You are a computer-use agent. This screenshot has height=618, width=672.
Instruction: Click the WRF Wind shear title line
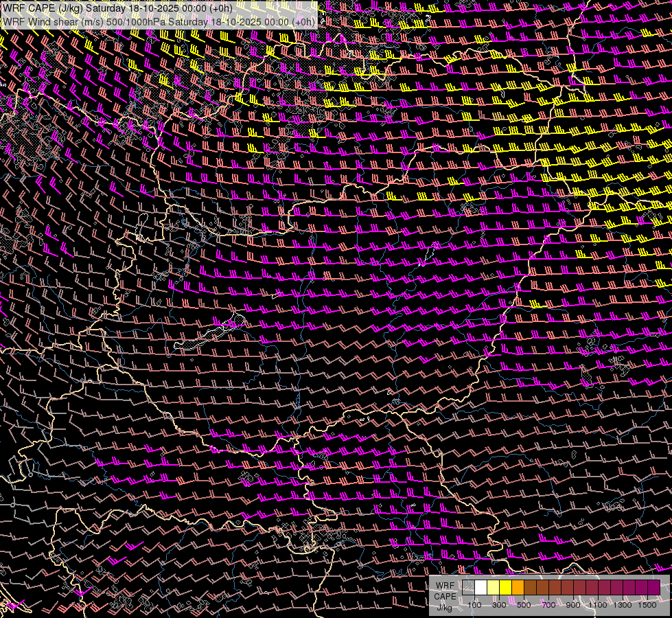[159, 22]
